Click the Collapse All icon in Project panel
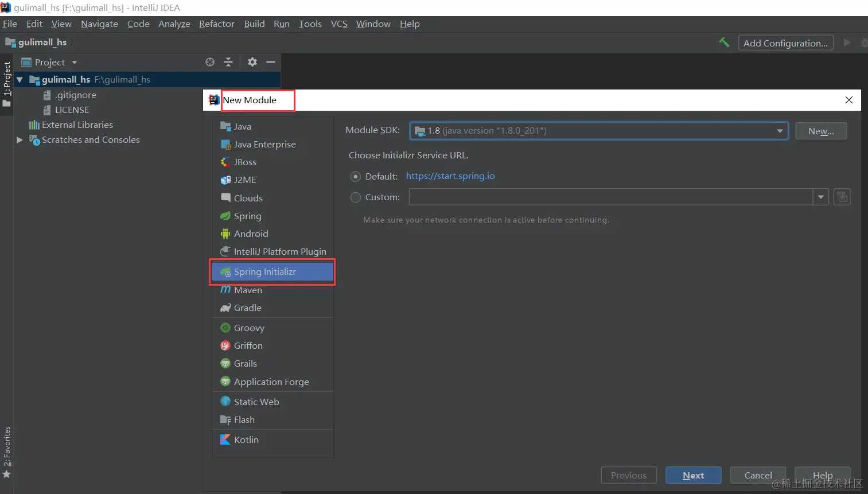868x494 pixels. click(x=228, y=62)
